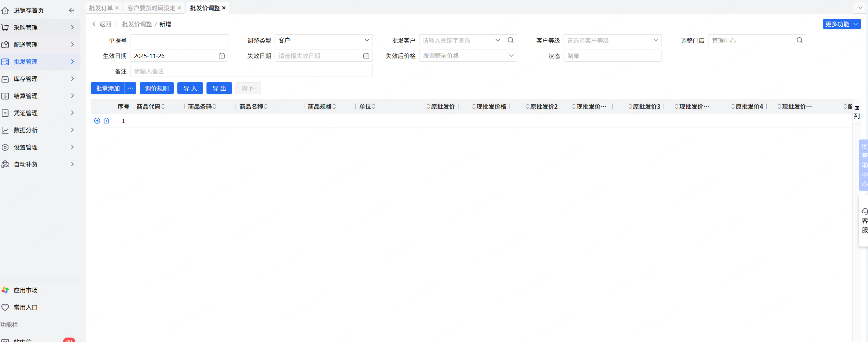Screen dimensions: 868x342
Task: Click the 库存管理 sidebar icon
Action: (x=5, y=79)
